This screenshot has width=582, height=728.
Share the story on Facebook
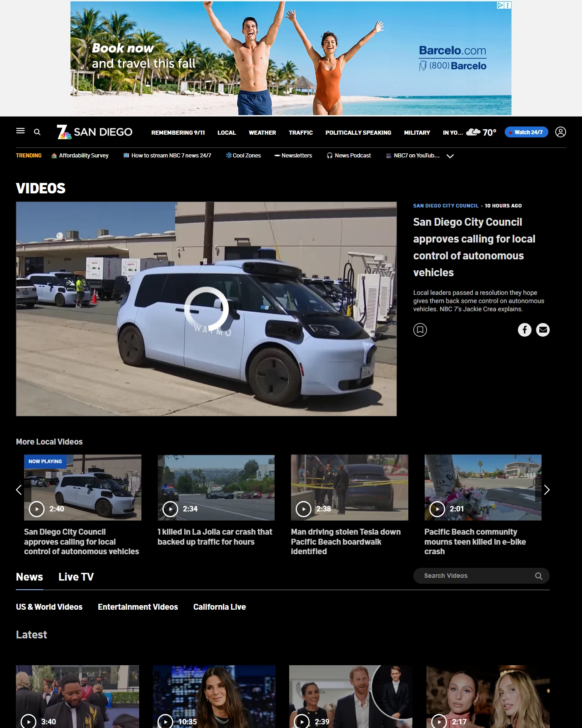(x=525, y=330)
